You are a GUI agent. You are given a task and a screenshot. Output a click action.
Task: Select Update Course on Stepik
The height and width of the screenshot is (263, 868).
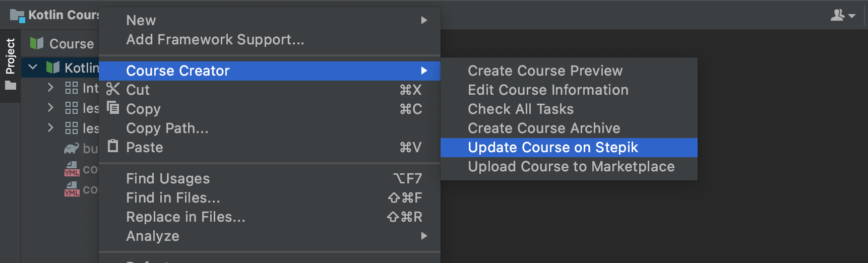(553, 148)
